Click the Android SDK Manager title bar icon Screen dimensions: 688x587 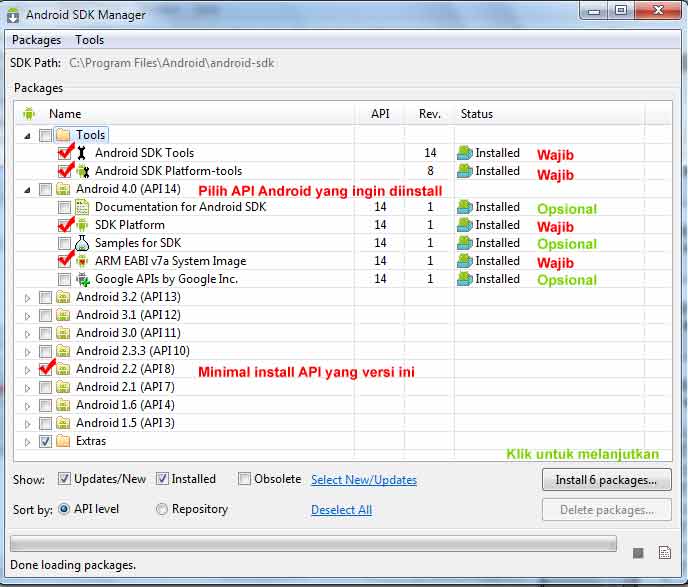(x=13, y=15)
